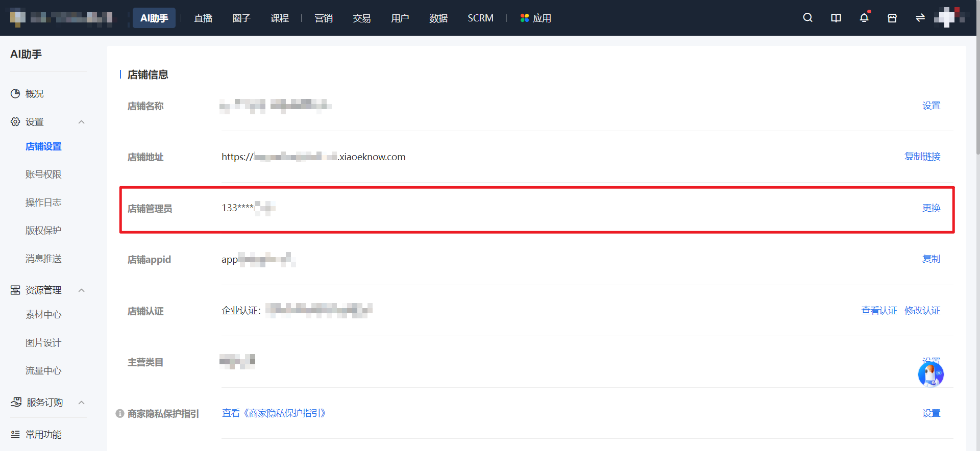Open the SCRM top menu
980x451 pixels.
[480, 18]
